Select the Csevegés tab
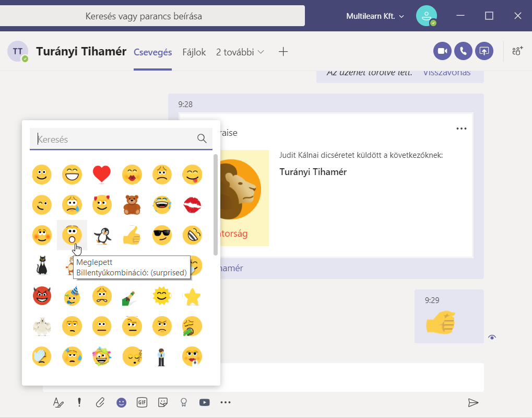532x418 pixels. (152, 52)
